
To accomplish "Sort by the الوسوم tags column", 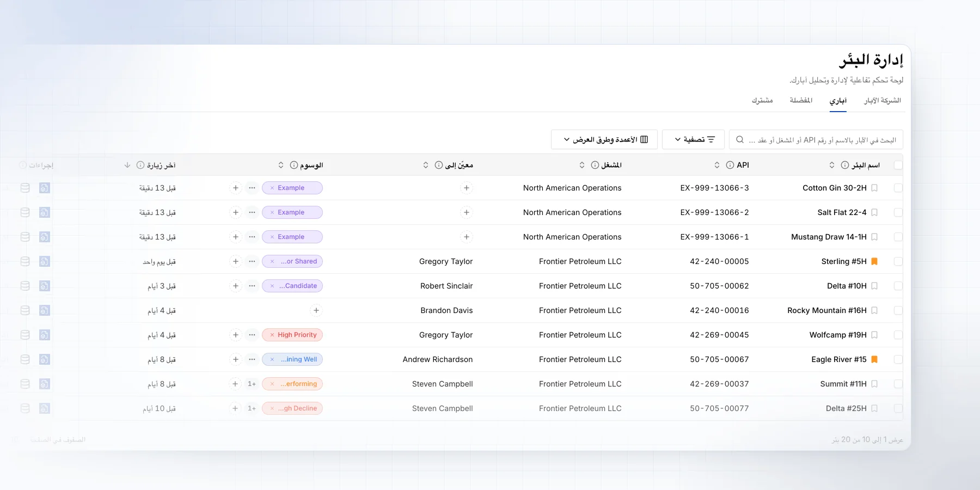I will [281, 165].
